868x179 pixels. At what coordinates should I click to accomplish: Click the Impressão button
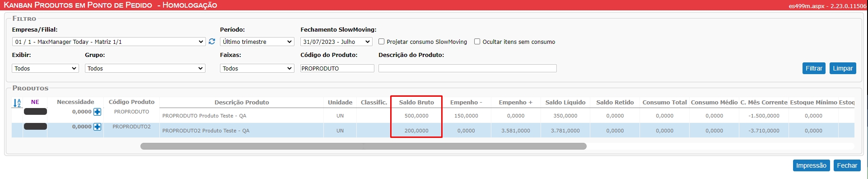tap(811, 165)
